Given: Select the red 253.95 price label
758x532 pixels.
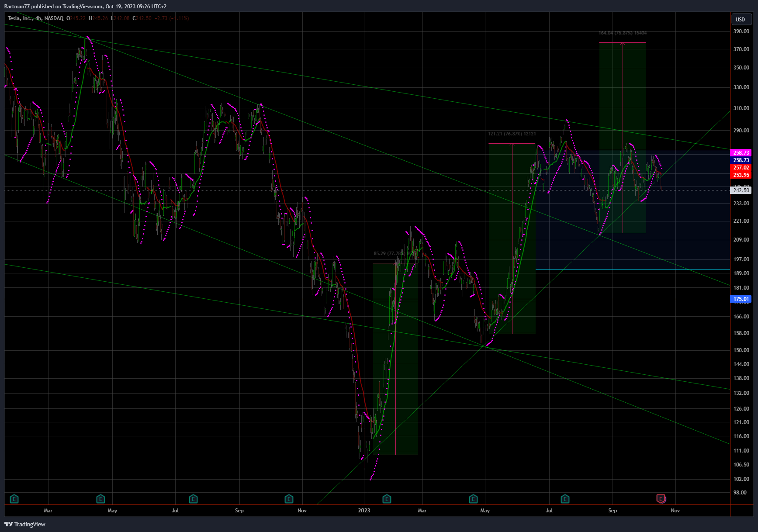Looking at the screenshot, I should pyautogui.click(x=741, y=175).
